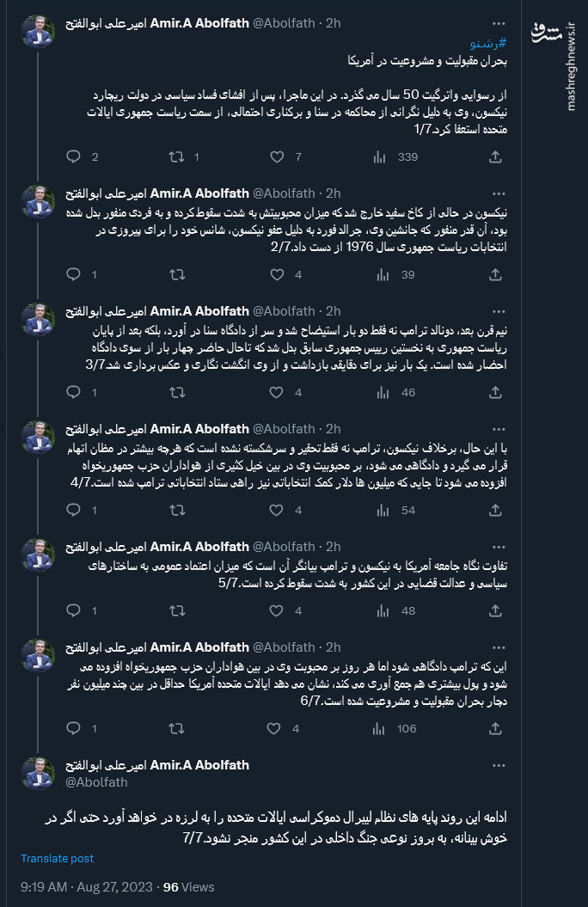The width and height of the screenshot is (588, 907).
Task: Open the retweet icon on tweet 4/7
Action: pyautogui.click(x=175, y=510)
